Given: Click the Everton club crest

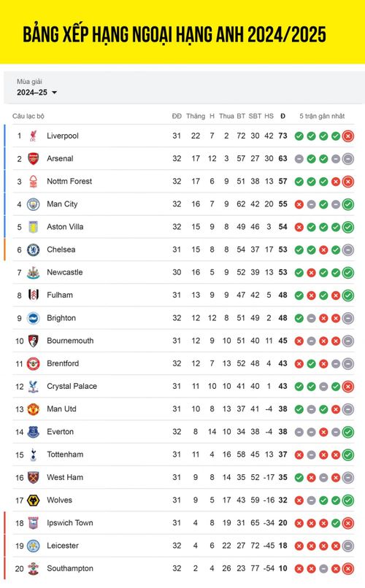Looking at the screenshot, I should (x=34, y=432).
